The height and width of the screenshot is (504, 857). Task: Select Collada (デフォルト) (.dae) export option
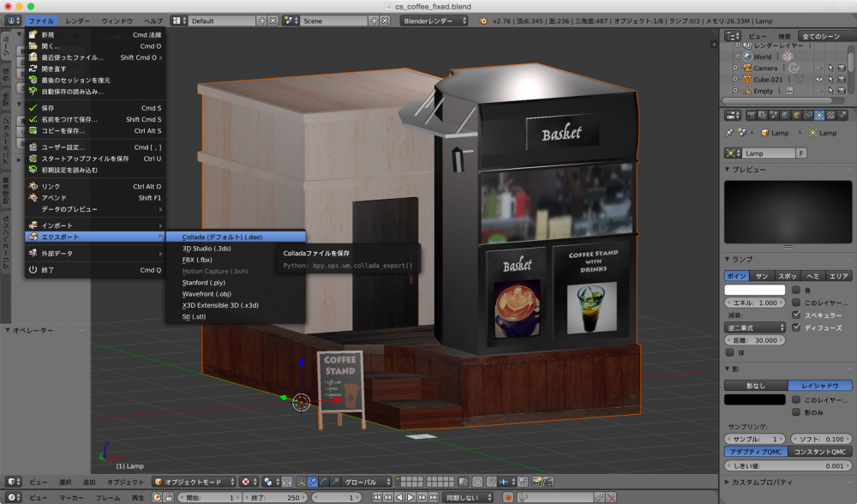(x=224, y=237)
